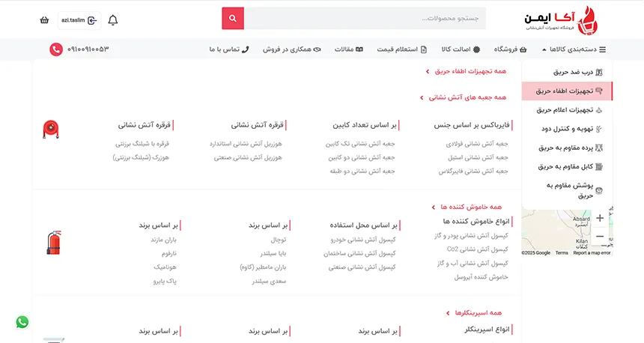
Task: Open the notifications bell icon
Action: 113,20
